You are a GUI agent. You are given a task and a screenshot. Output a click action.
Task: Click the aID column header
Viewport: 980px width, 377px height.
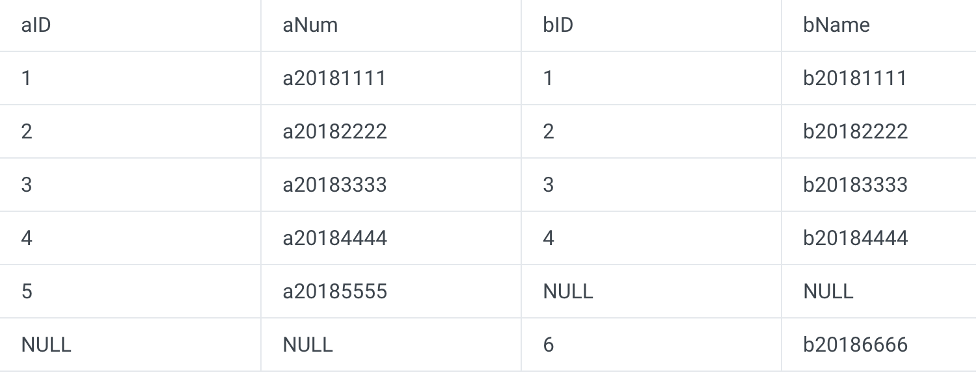pyautogui.click(x=36, y=25)
